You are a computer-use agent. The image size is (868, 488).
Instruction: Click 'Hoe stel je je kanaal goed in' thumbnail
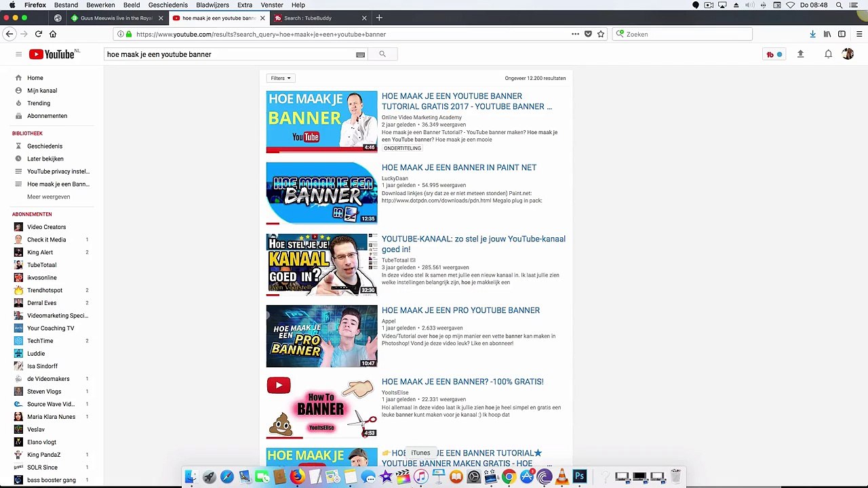tap(321, 265)
